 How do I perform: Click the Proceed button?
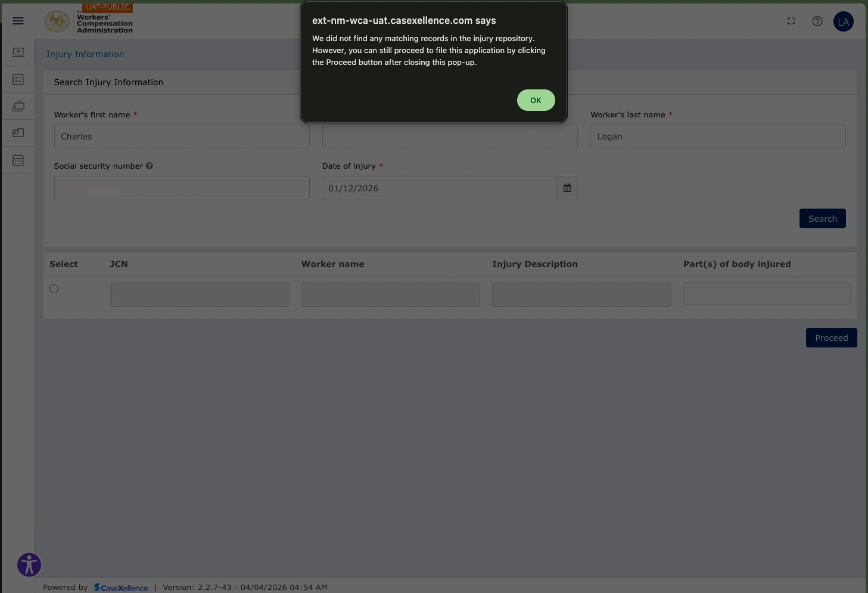pyautogui.click(x=831, y=338)
